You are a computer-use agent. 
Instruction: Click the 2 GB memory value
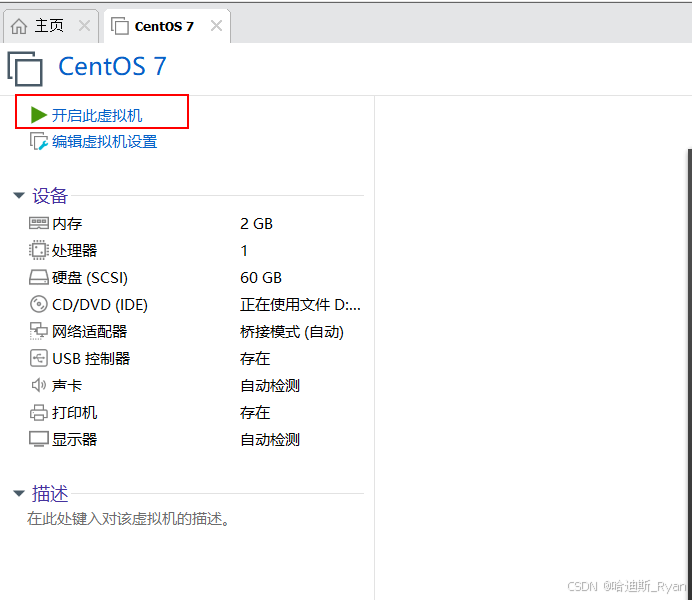[256, 224]
